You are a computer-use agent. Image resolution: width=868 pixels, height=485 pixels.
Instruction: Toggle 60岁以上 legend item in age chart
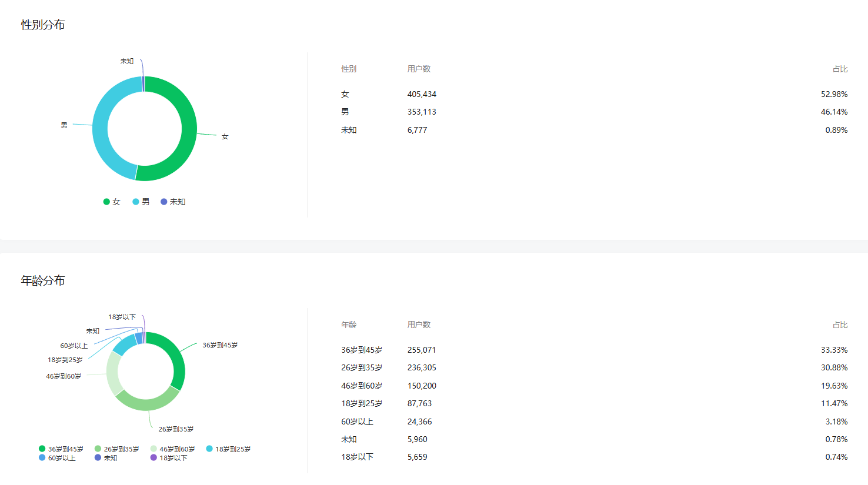pyautogui.click(x=57, y=458)
